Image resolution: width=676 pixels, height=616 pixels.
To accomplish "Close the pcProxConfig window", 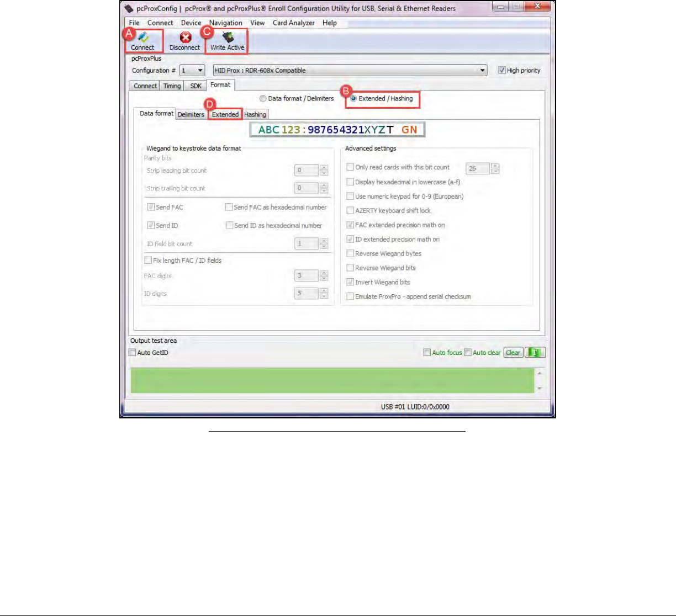I will pos(537,7).
